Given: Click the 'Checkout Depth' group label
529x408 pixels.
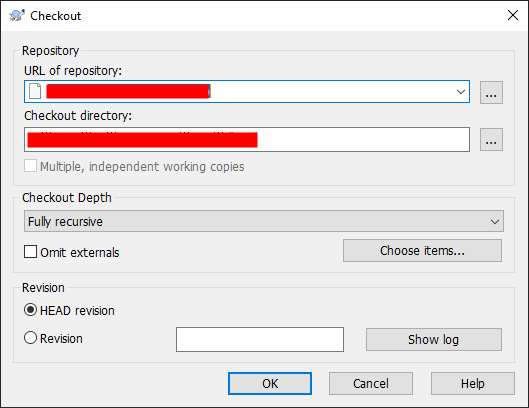Looking at the screenshot, I should (67, 198).
